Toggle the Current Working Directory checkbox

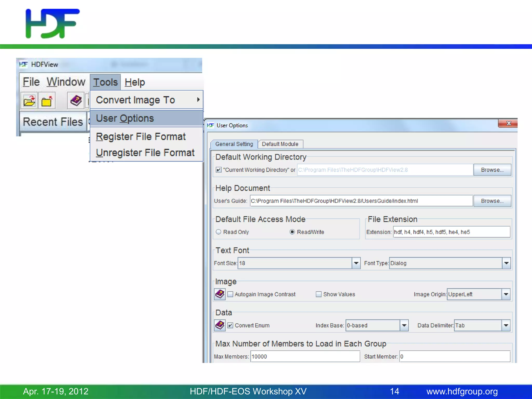pyautogui.click(x=218, y=170)
